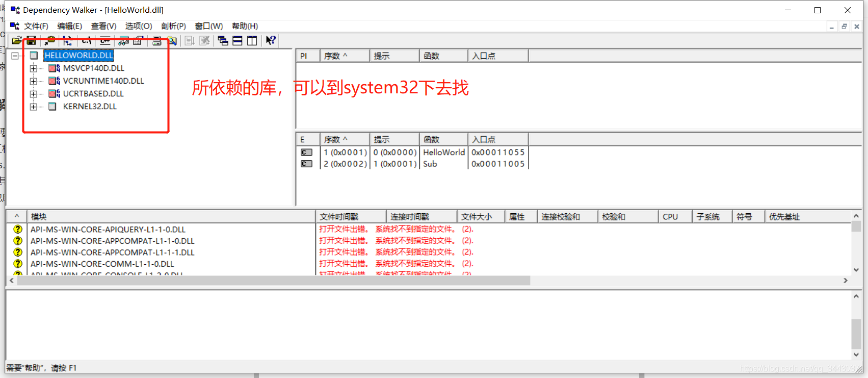The width and height of the screenshot is (868, 378).
Task: Click module list scrollbar down arrow
Action: 856,270
